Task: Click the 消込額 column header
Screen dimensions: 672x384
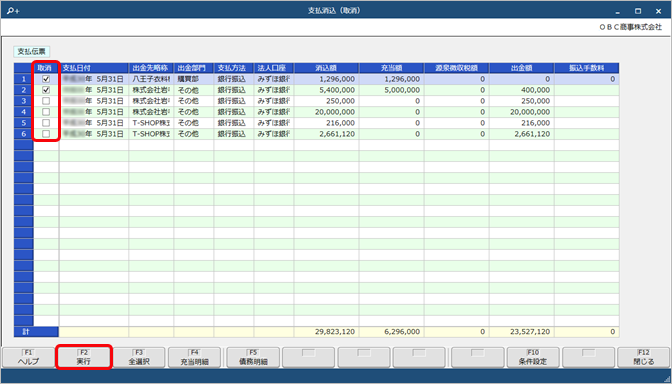Action: [x=327, y=68]
